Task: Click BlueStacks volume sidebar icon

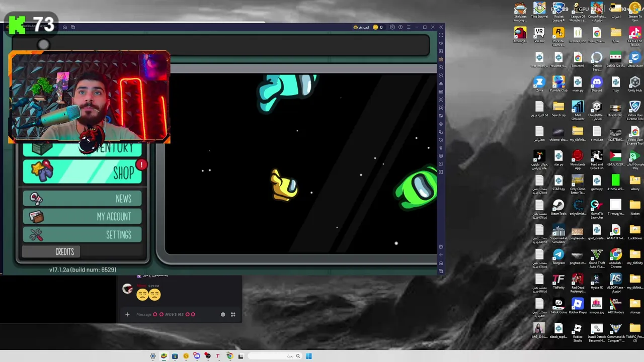Action: pyautogui.click(x=441, y=43)
